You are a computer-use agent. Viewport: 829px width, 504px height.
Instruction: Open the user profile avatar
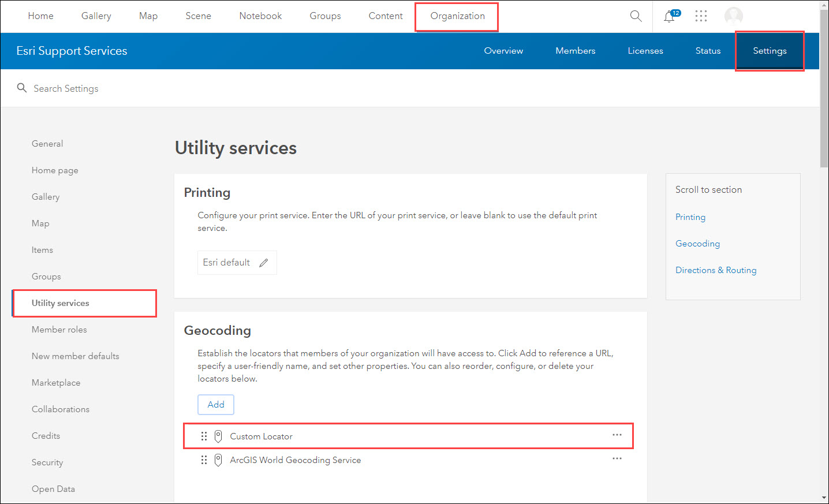(733, 16)
